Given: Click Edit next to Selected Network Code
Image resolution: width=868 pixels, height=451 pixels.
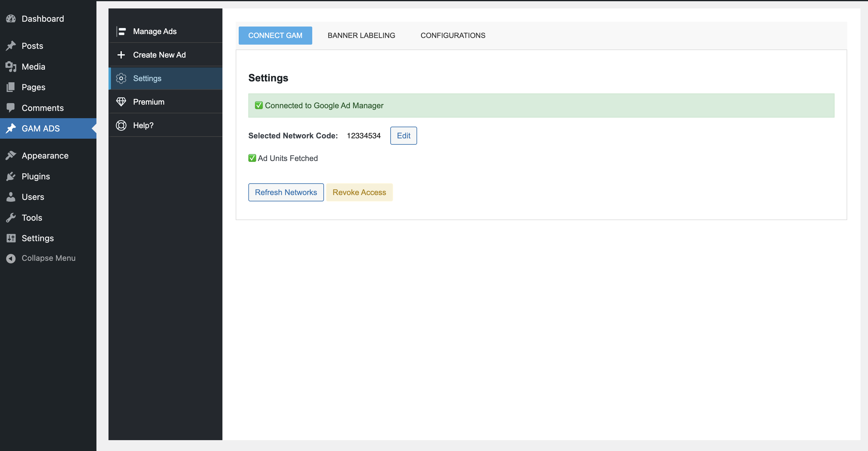Looking at the screenshot, I should [403, 135].
